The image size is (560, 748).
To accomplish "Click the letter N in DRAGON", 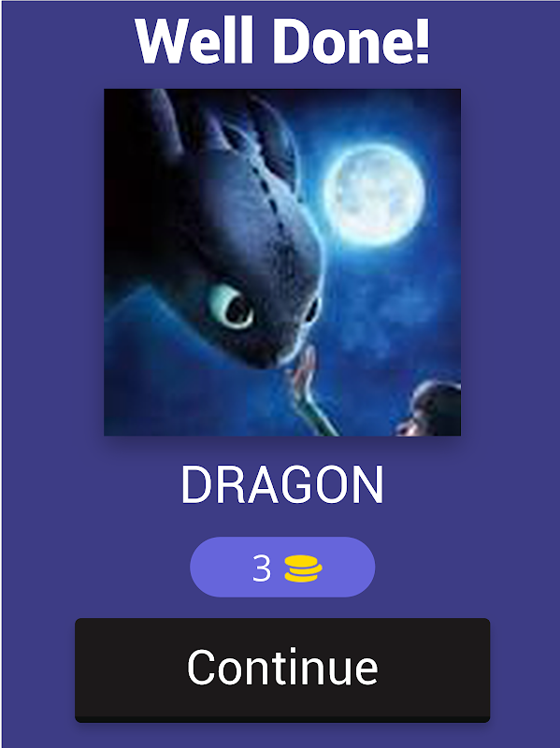I will pos(368,484).
